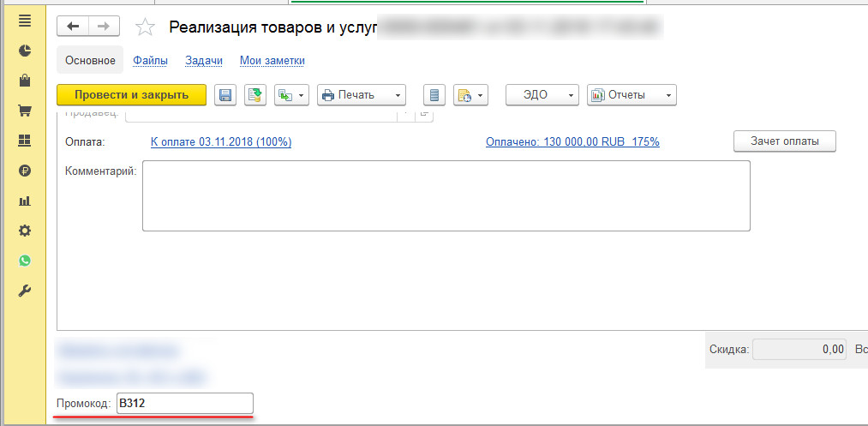
Task: Click the Зачет оплаты button
Action: [784, 141]
